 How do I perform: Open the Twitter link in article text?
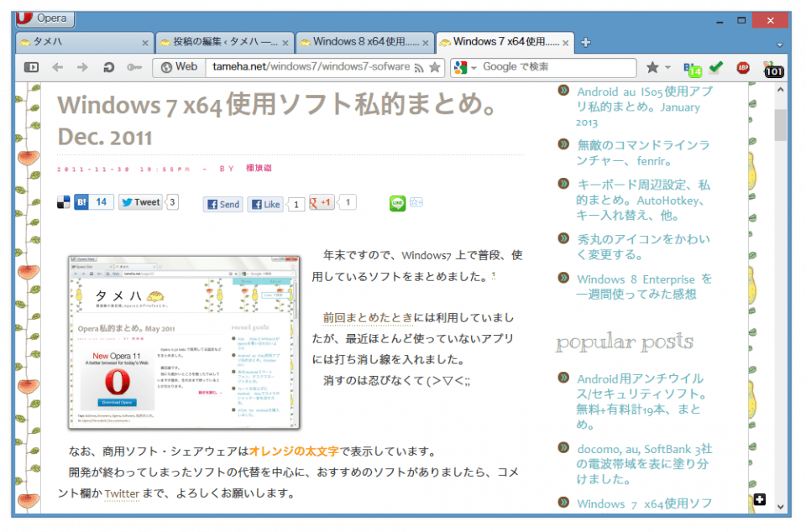pos(122,493)
